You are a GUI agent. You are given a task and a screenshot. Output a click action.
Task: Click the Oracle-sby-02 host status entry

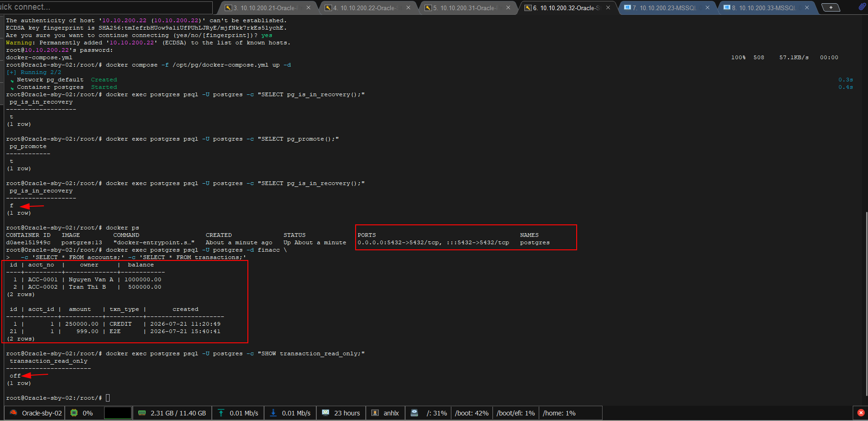[x=35, y=413]
